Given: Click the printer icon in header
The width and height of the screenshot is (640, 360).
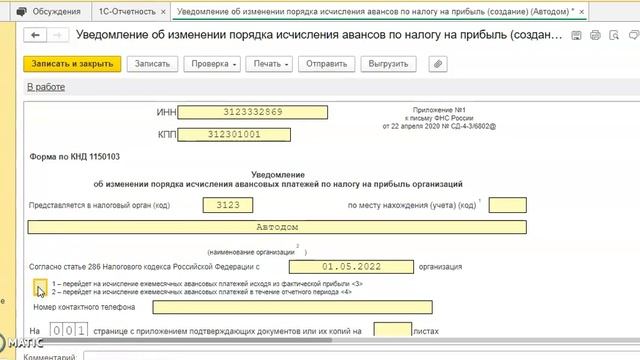Looking at the screenshot, I should click(x=596, y=36).
